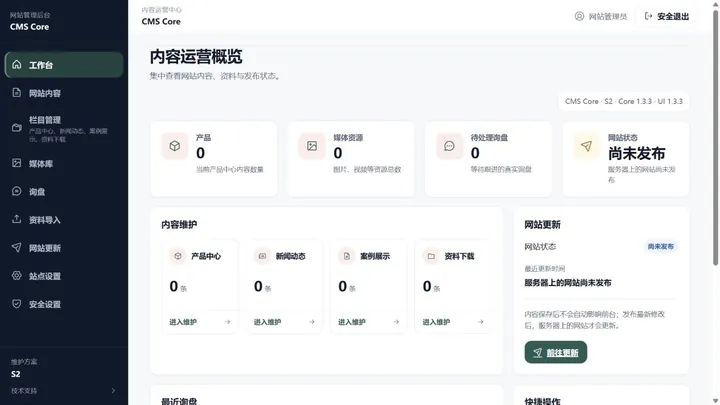Open 安全设置 shield icon

point(17,304)
